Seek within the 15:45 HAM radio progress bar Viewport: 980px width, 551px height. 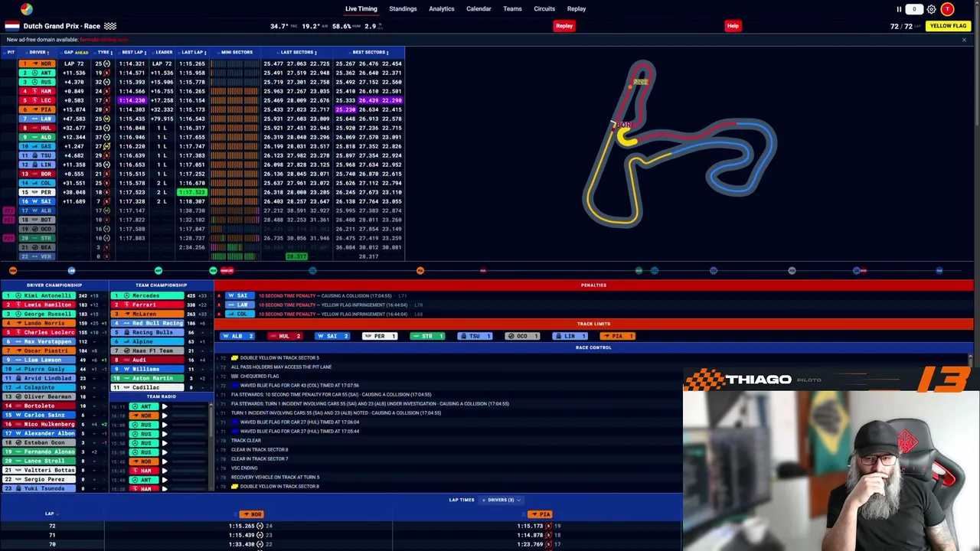click(x=188, y=471)
